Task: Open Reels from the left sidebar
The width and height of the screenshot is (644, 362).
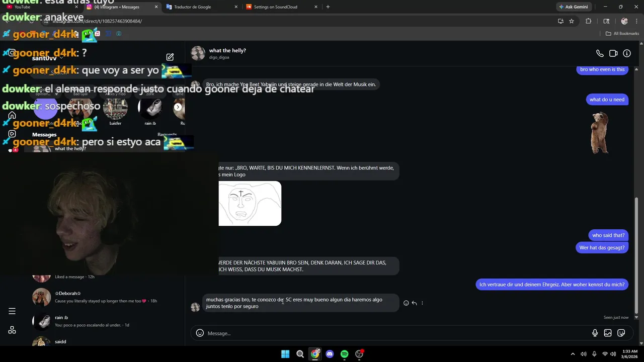Action: (x=12, y=134)
